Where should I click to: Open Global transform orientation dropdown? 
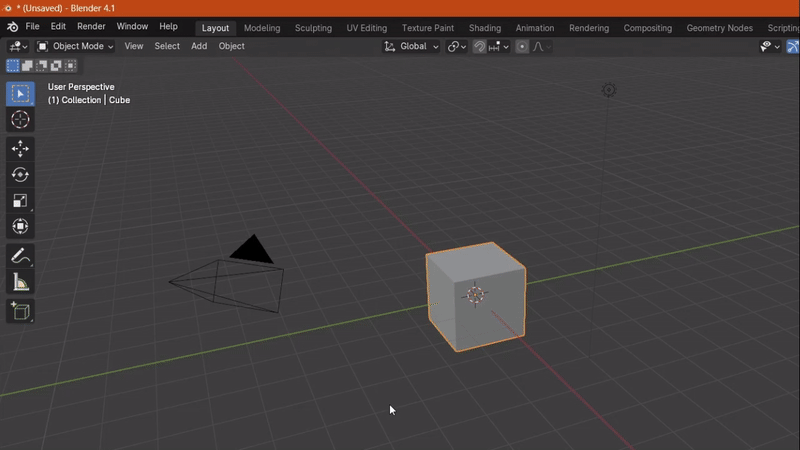411,46
